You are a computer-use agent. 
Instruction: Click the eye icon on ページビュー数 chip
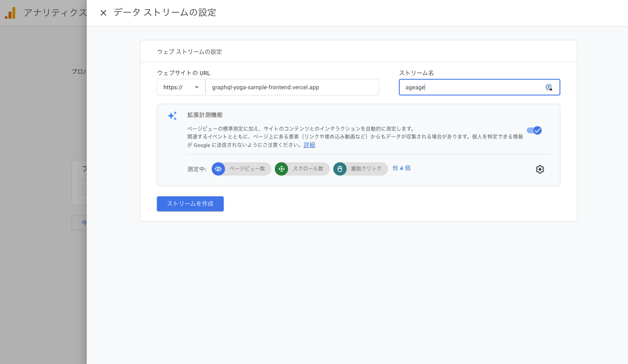coord(218,169)
